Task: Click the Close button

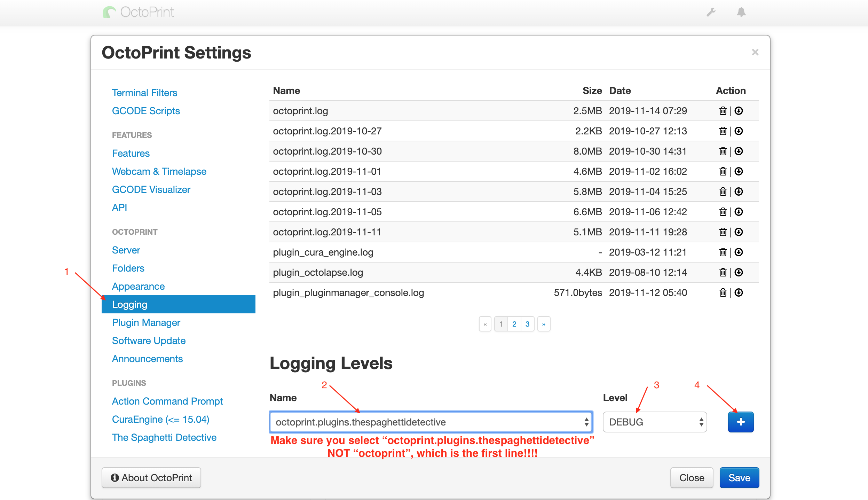Action: point(692,478)
